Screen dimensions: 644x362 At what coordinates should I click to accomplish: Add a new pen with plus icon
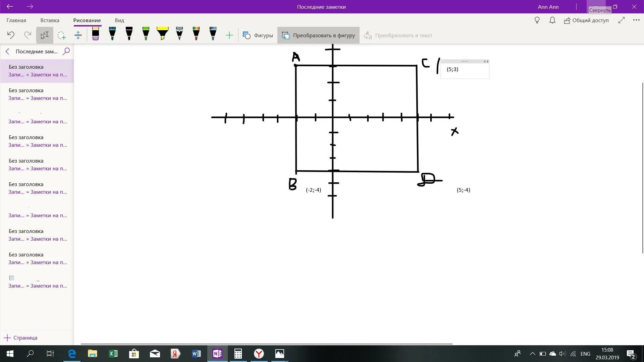click(x=229, y=35)
